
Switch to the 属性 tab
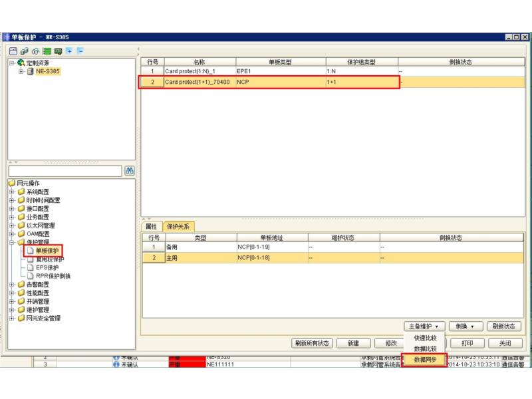pos(151,226)
